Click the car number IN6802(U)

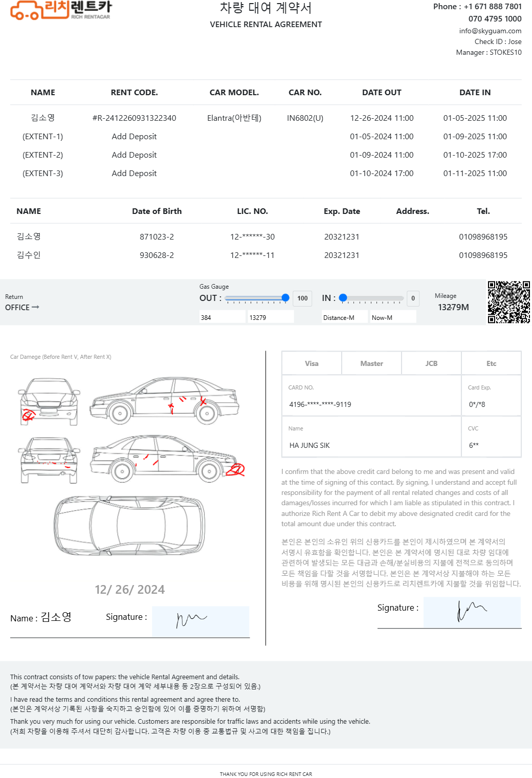tap(305, 118)
